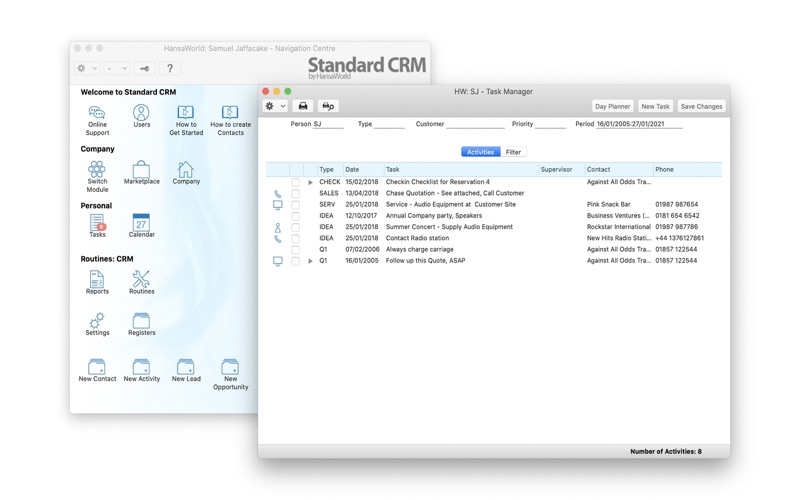Click the Type filter field
Screen dimensions: 800x500
(x=389, y=124)
